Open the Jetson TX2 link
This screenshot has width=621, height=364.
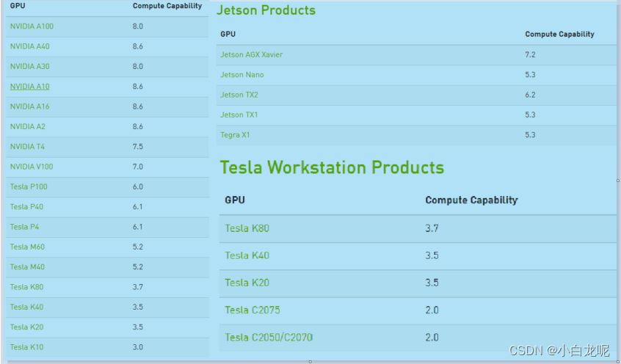pos(239,95)
